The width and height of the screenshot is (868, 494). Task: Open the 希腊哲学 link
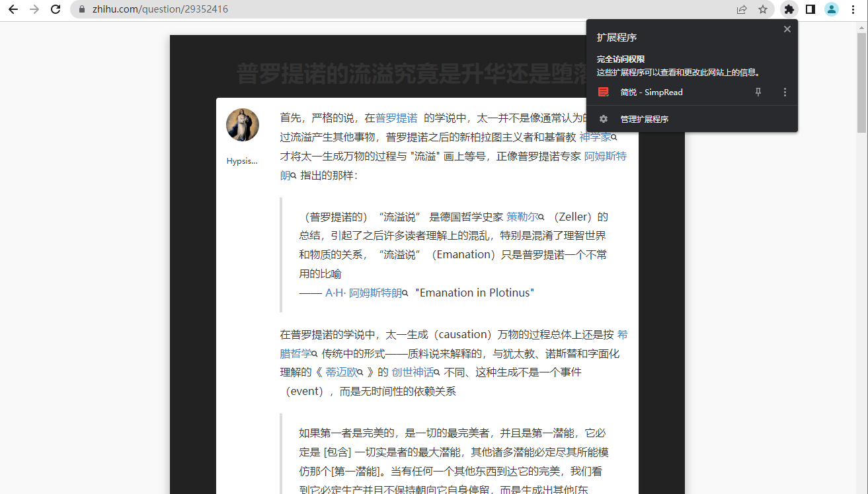[x=454, y=344]
